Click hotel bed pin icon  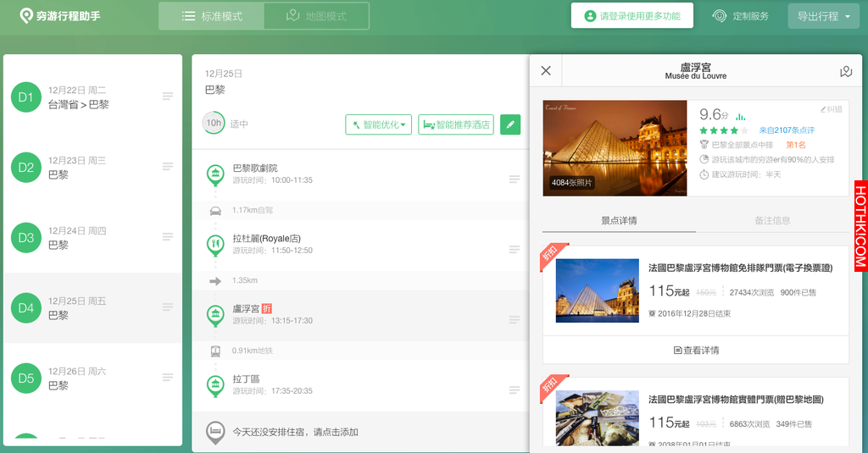coord(215,433)
